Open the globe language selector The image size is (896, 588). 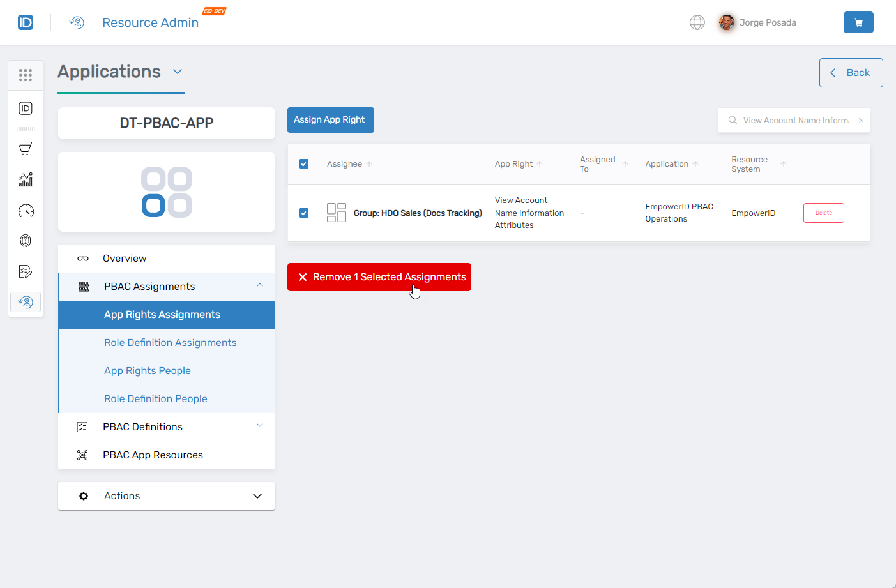click(x=697, y=22)
